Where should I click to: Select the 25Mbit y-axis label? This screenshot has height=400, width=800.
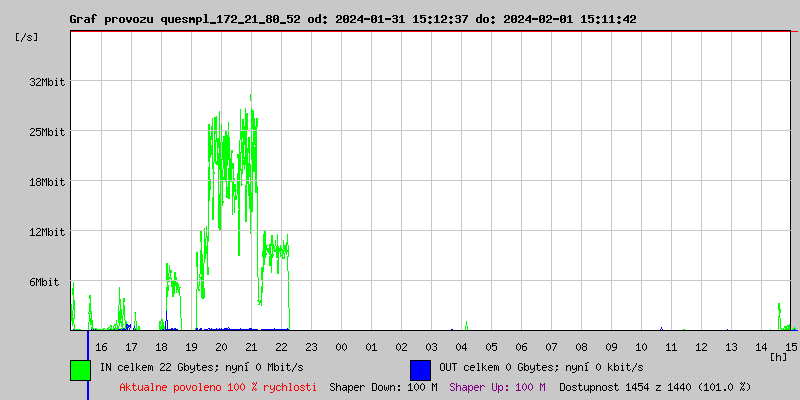click(x=47, y=132)
